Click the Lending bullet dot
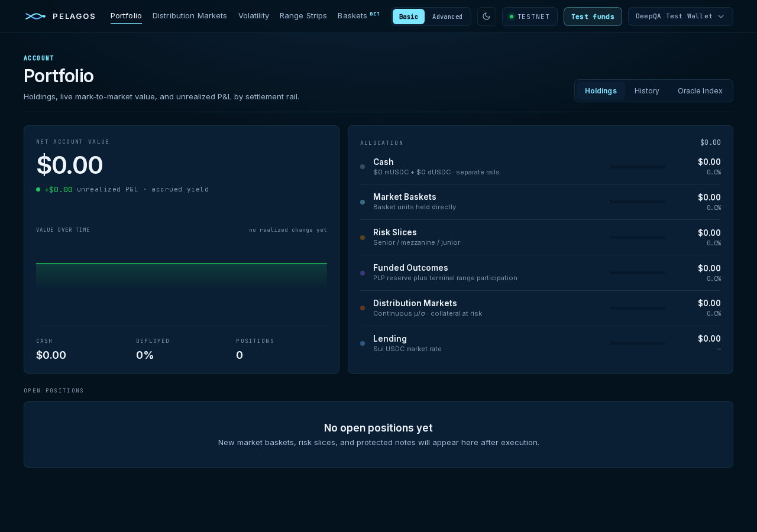 363,343
